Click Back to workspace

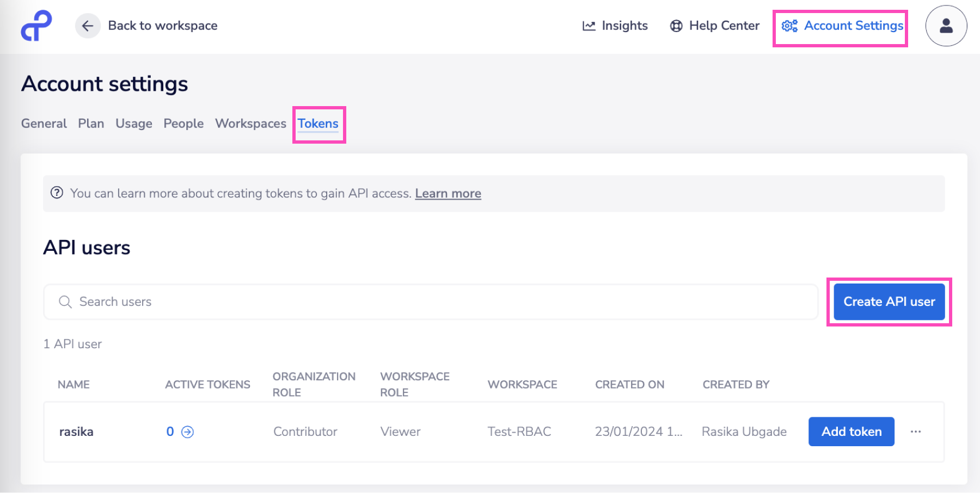click(x=163, y=25)
